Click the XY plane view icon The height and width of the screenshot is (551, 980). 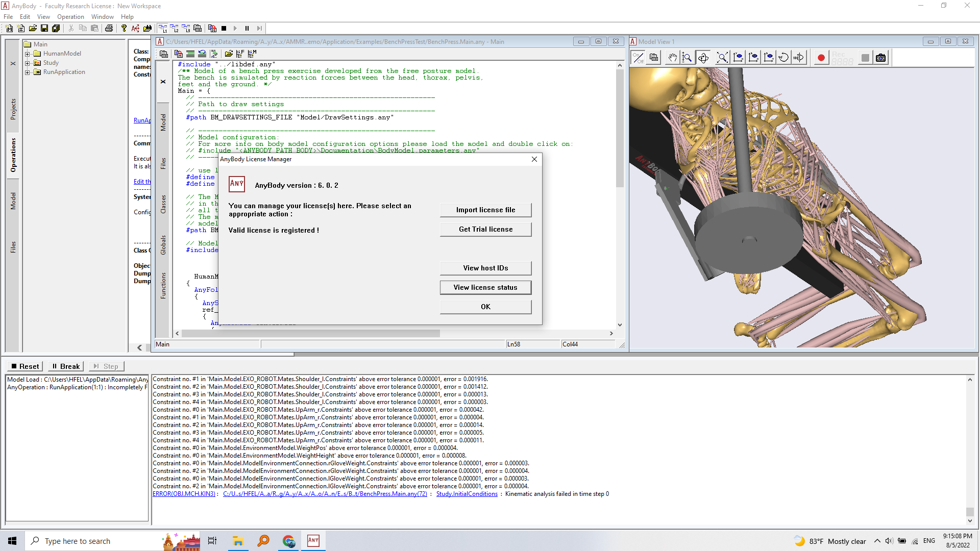738,58
